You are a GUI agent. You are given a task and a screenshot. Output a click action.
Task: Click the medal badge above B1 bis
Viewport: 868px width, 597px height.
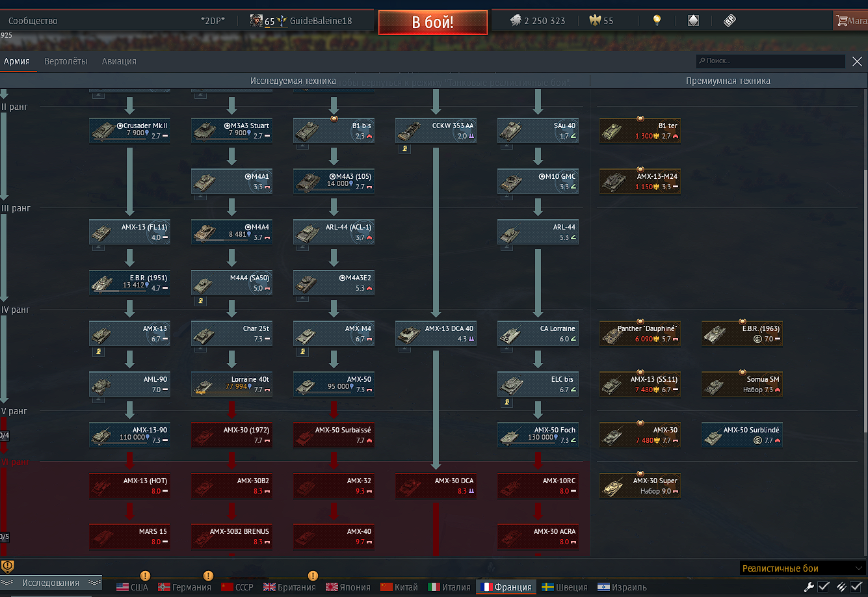(x=334, y=118)
